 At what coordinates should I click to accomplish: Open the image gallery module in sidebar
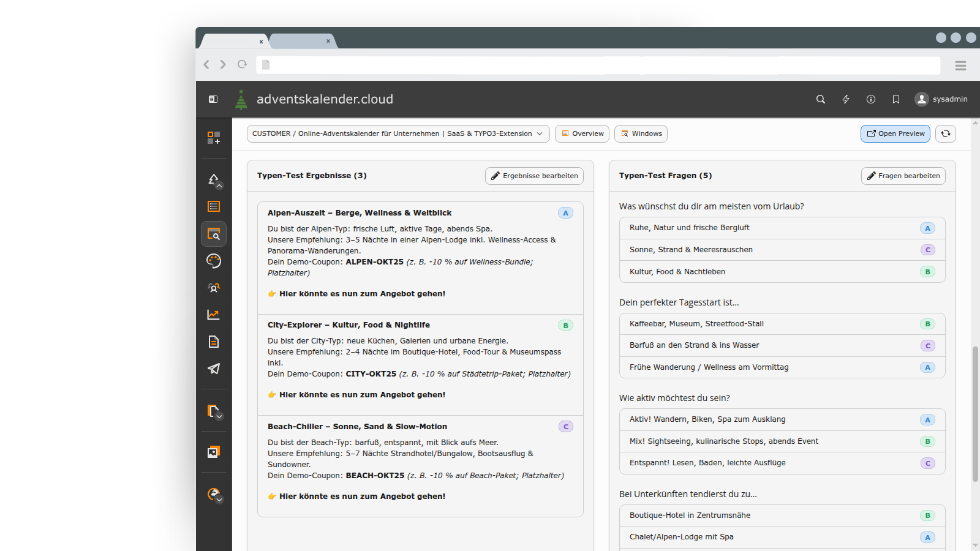coord(213,452)
